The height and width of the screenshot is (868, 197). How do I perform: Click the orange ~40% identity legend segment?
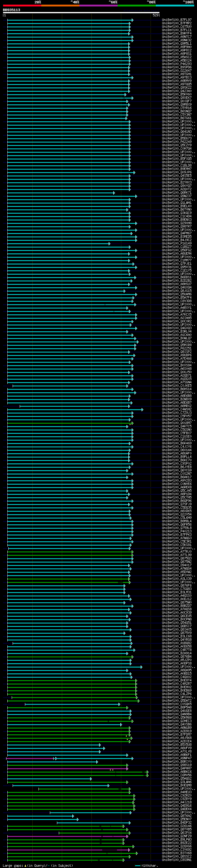[60, 6]
